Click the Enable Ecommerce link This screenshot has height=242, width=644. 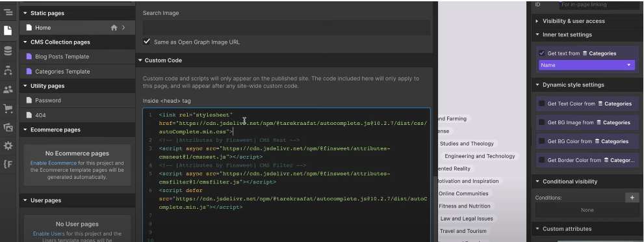point(53,163)
